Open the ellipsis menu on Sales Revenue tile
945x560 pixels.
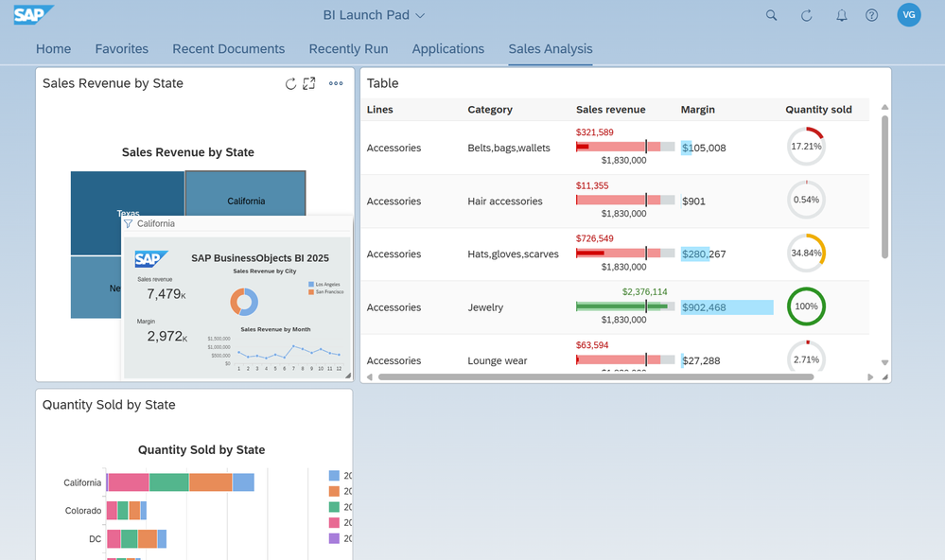pos(336,83)
